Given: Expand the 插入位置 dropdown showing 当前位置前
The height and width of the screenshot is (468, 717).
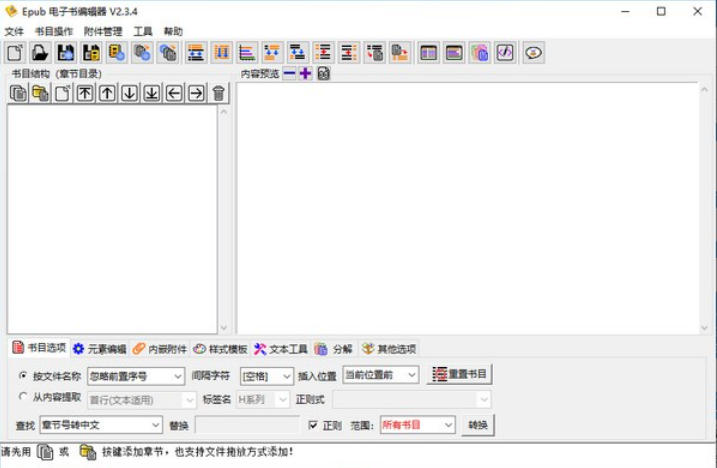Looking at the screenshot, I should 380,375.
